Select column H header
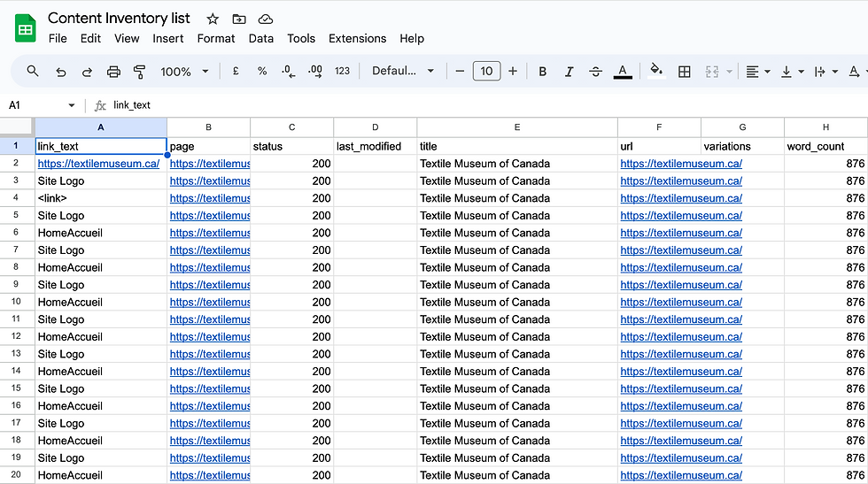The image size is (868, 484). click(x=825, y=127)
